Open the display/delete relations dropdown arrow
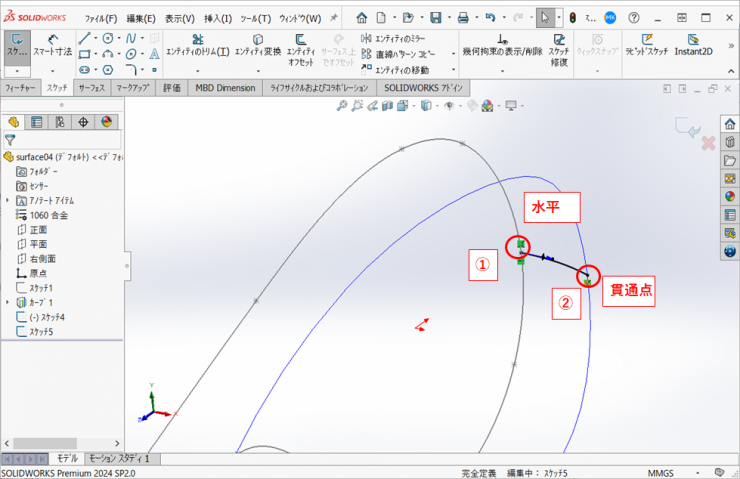 pos(501,71)
